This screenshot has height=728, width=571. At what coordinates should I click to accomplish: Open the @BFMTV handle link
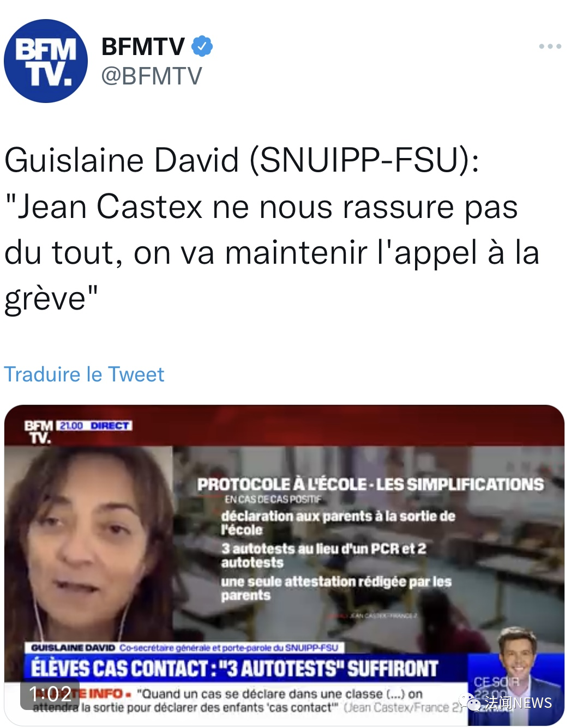(152, 76)
